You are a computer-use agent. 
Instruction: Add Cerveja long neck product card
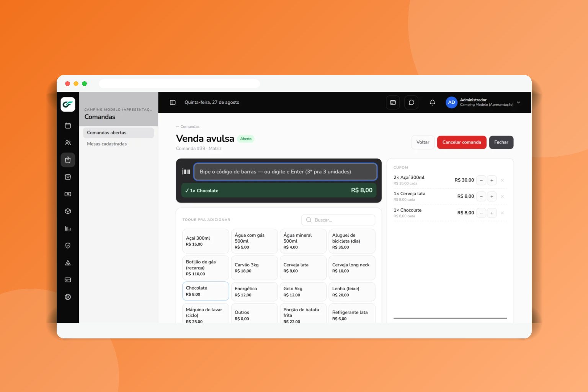click(352, 268)
